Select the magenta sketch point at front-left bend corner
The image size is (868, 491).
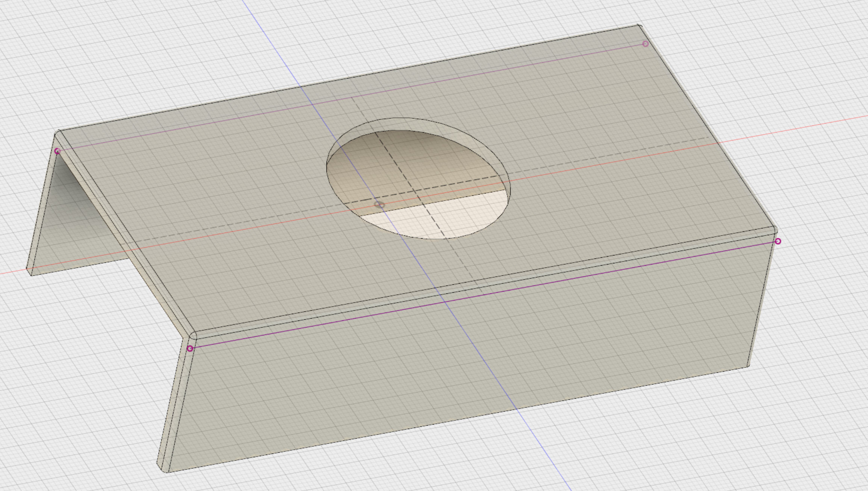pyautogui.click(x=190, y=349)
